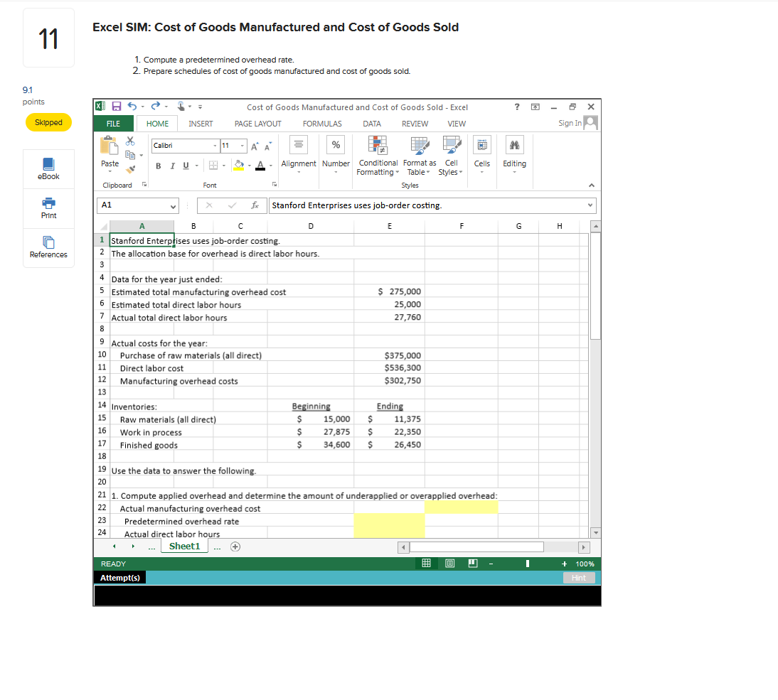Click the Borders icon
This screenshot has width=778, height=700.
pos(213,166)
